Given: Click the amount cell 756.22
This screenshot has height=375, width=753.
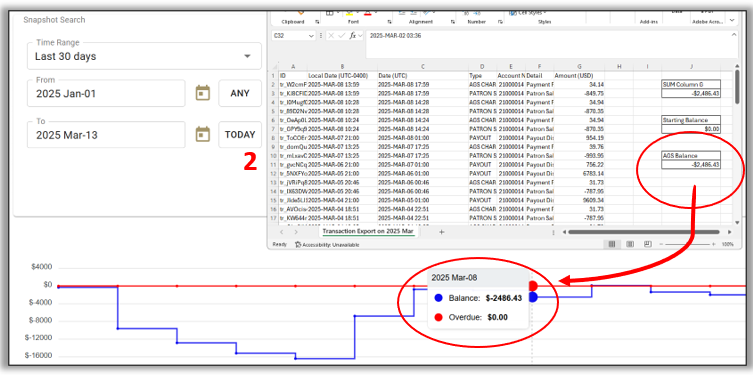Looking at the screenshot, I should [x=579, y=165].
